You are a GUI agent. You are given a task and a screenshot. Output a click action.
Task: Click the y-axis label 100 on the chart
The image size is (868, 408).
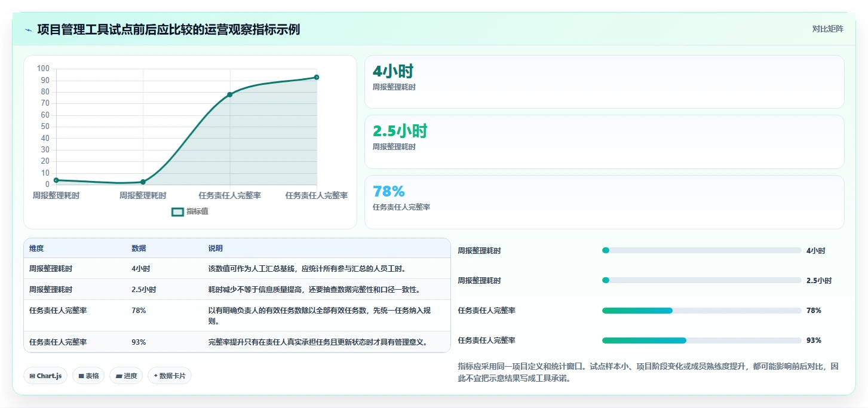43,69
